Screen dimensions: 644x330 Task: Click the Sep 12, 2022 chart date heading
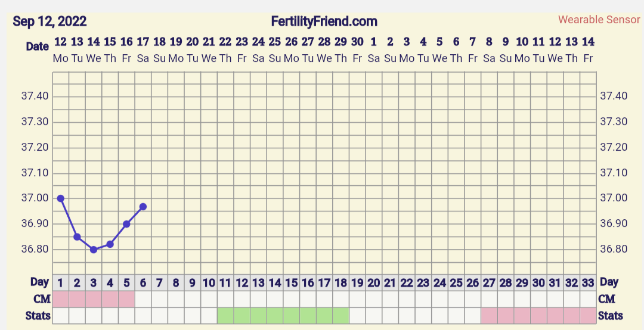(x=49, y=21)
